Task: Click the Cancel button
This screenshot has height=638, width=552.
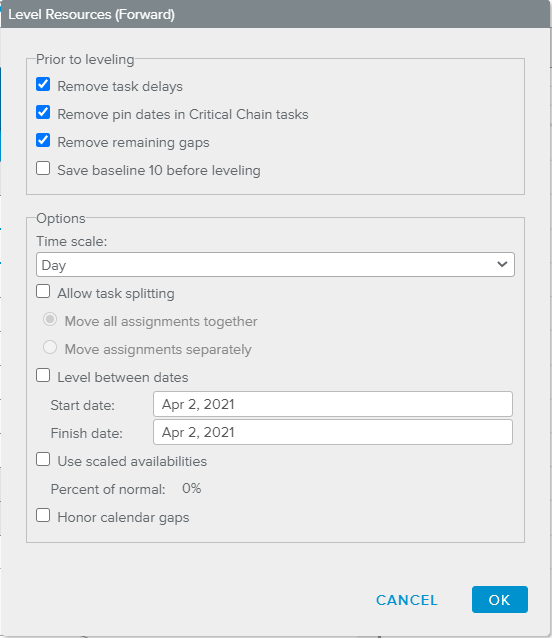Action: pos(407,600)
